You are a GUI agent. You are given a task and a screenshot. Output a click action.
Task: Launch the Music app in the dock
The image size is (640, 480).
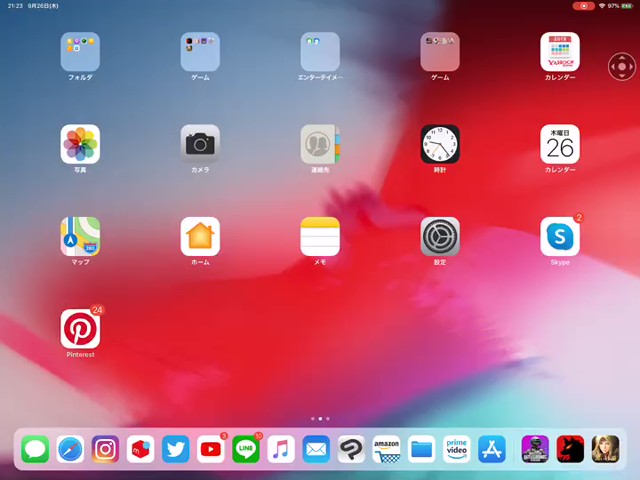click(281, 449)
